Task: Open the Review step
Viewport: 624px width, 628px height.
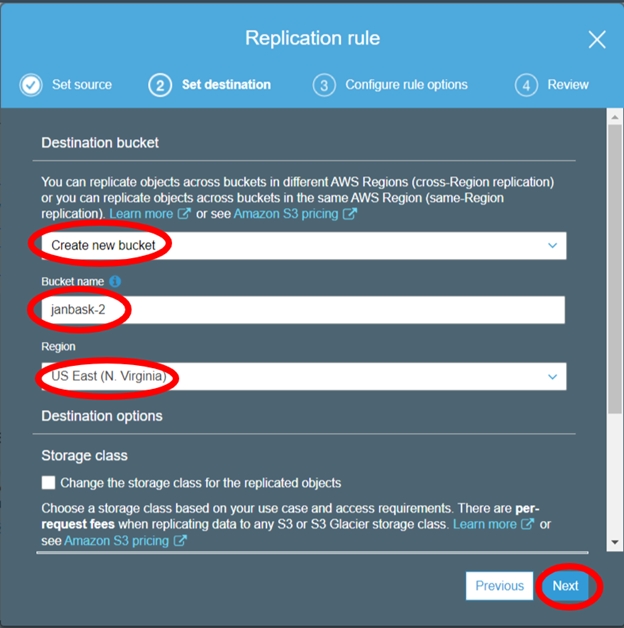Action: coord(568,85)
